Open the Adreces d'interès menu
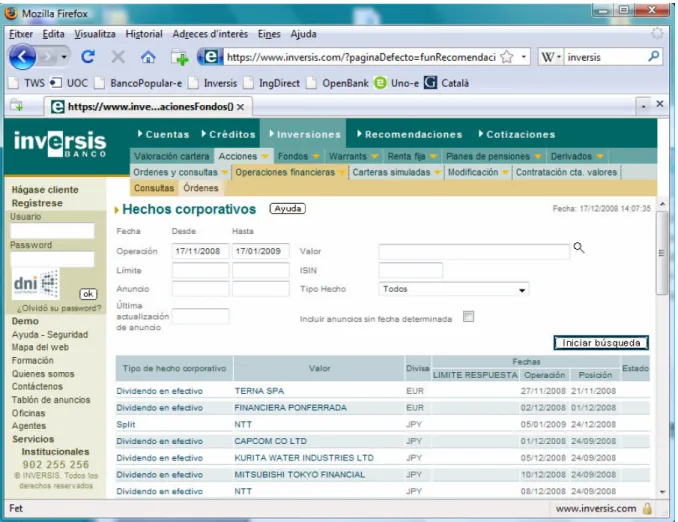The width and height of the screenshot is (678, 522). (x=210, y=34)
